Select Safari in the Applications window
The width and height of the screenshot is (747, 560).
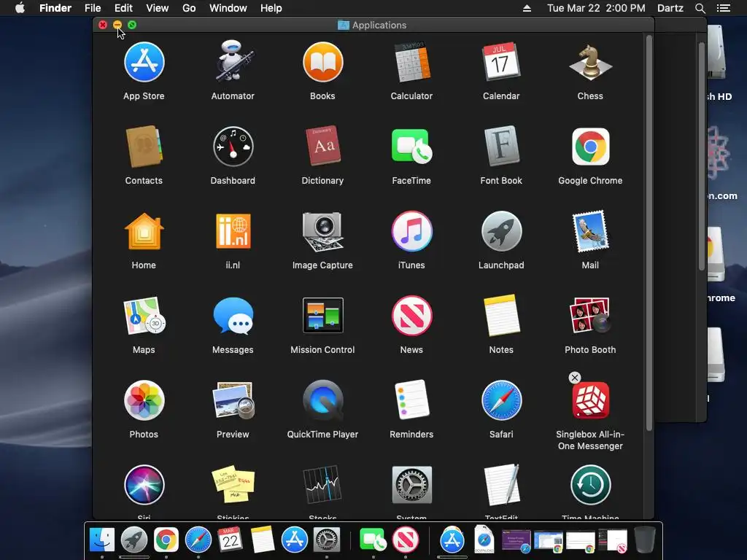tap(501, 400)
